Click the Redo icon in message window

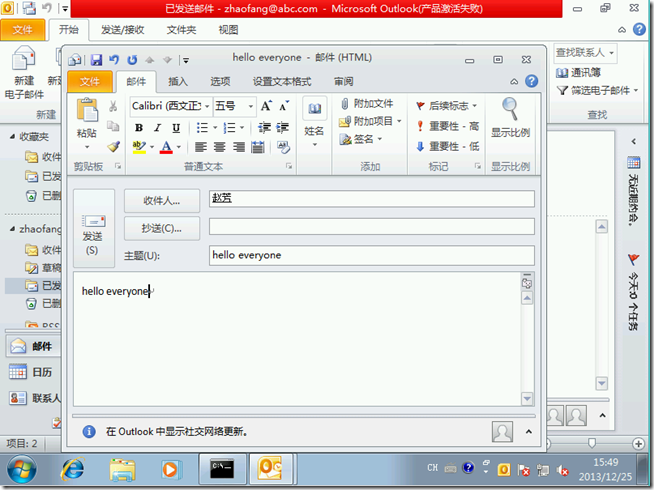click(132, 60)
